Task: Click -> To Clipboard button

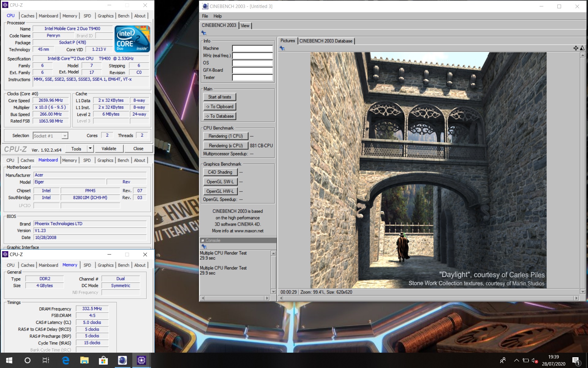Action: tap(220, 106)
